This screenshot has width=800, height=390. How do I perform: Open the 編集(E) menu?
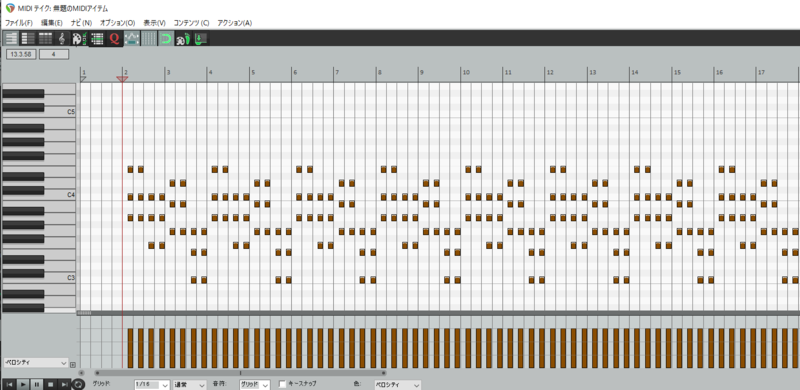tap(52, 23)
